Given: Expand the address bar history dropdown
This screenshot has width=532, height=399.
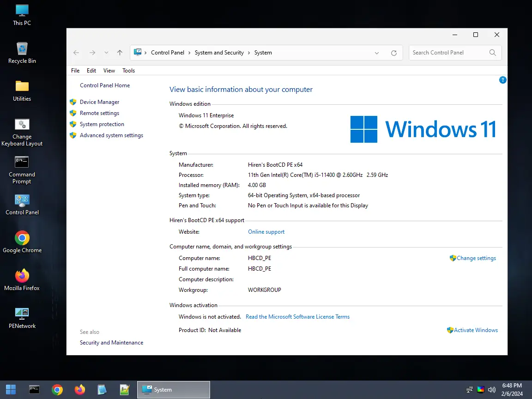Looking at the screenshot, I should (x=377, y=53).
